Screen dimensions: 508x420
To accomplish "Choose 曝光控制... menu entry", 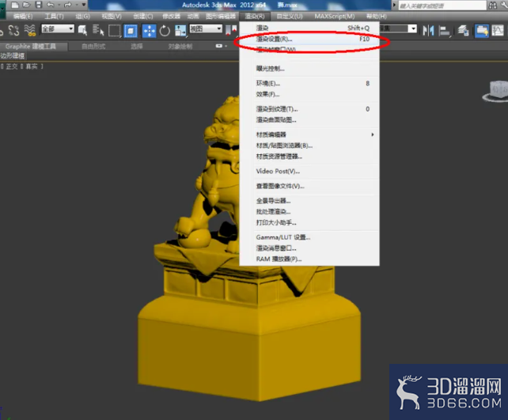I will (x=309, y=69).
